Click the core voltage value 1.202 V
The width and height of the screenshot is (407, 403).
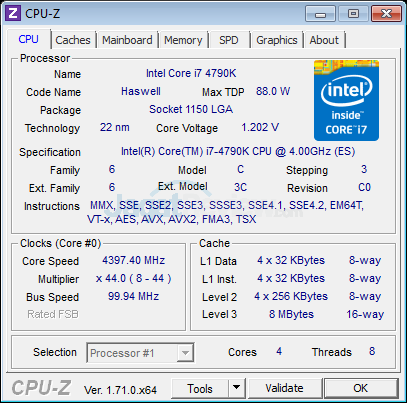(x=260, y=127)
